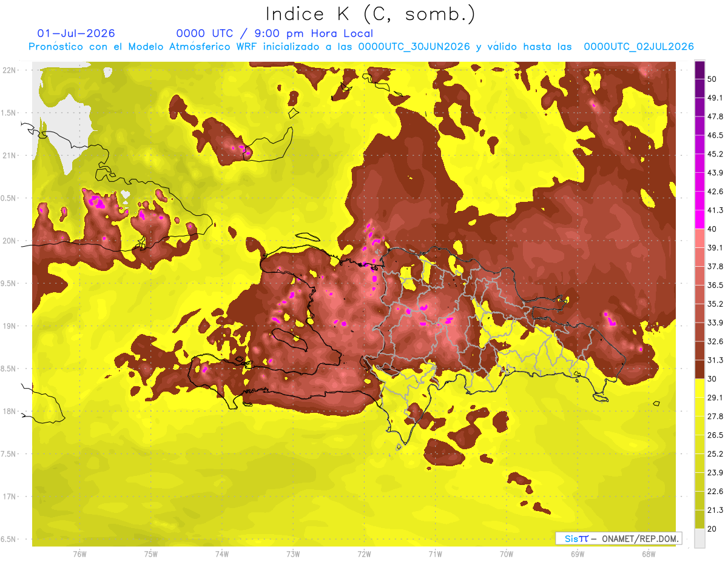Screen dimensions: 728x562
Task: Click the legend value '42.6'
Action: click(715, 192)
